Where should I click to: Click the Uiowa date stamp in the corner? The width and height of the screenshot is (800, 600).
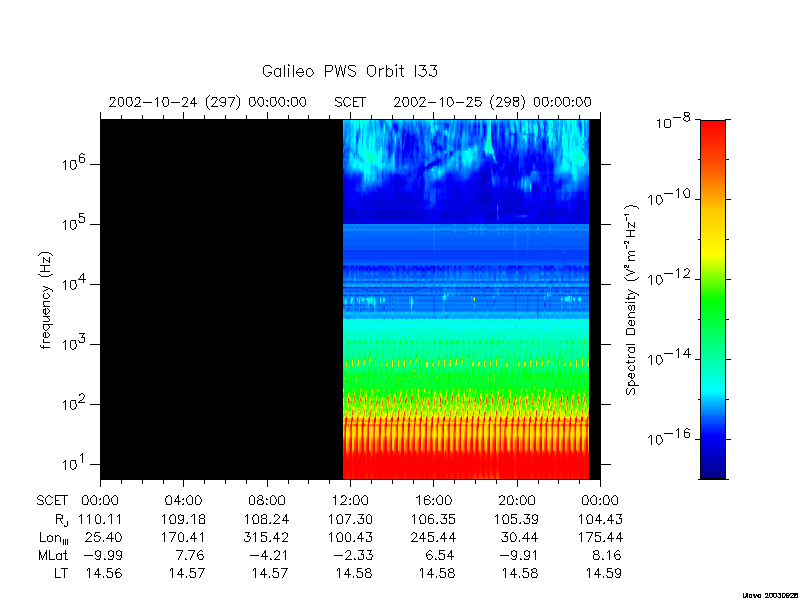pos(770,595)
